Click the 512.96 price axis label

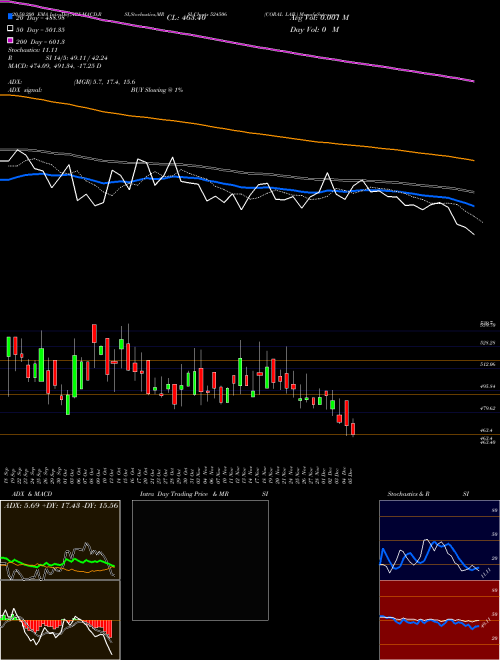tap(488, 364)
